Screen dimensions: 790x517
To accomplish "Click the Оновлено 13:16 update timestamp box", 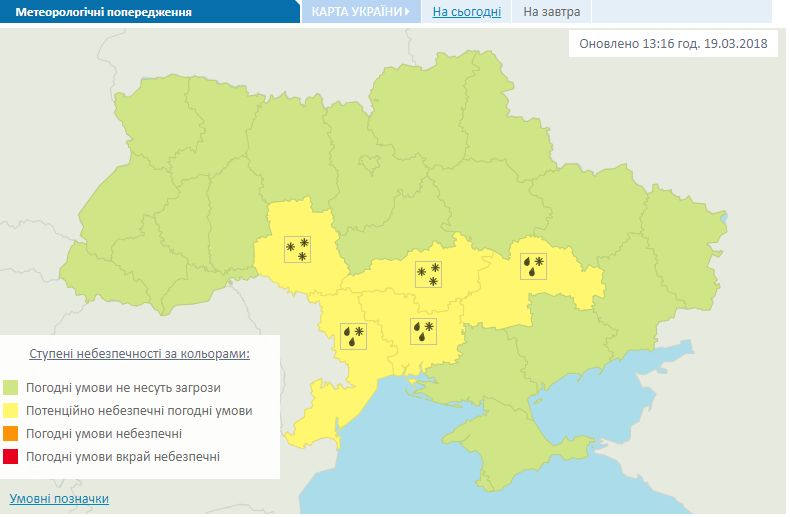I will (x=673, y=45).
